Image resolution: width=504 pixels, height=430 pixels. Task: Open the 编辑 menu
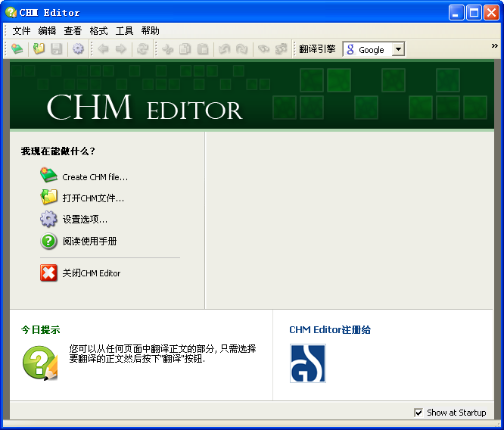tap(47, 31)
